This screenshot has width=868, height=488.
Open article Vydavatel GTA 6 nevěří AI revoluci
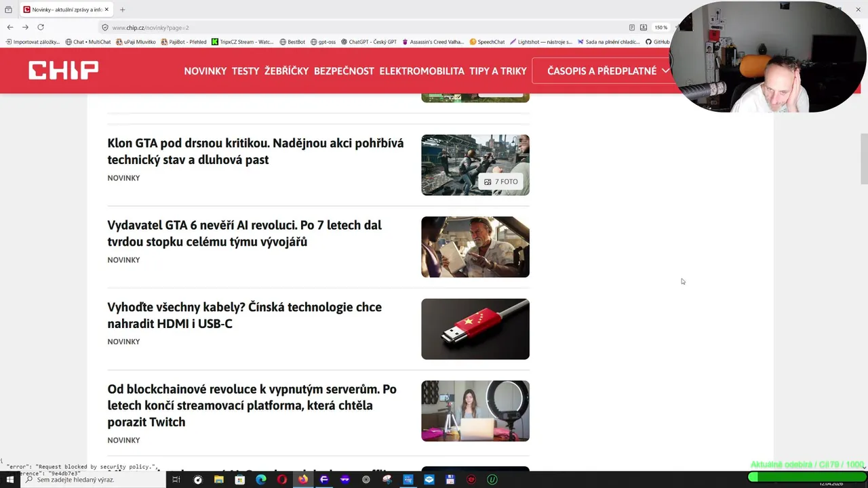(245, 233)
